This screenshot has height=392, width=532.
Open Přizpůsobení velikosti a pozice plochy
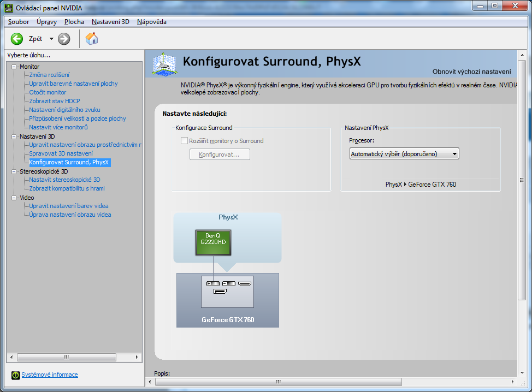click(x=78, y=118)
